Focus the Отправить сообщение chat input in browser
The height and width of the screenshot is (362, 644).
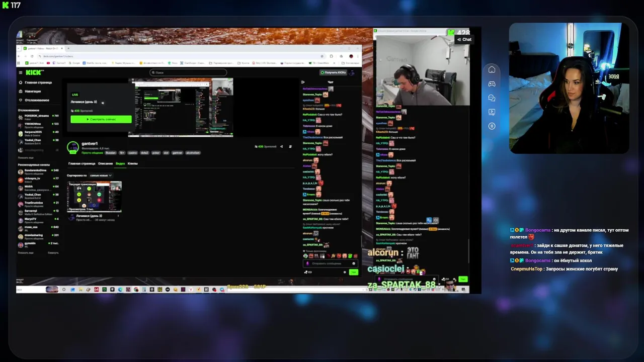331,263
